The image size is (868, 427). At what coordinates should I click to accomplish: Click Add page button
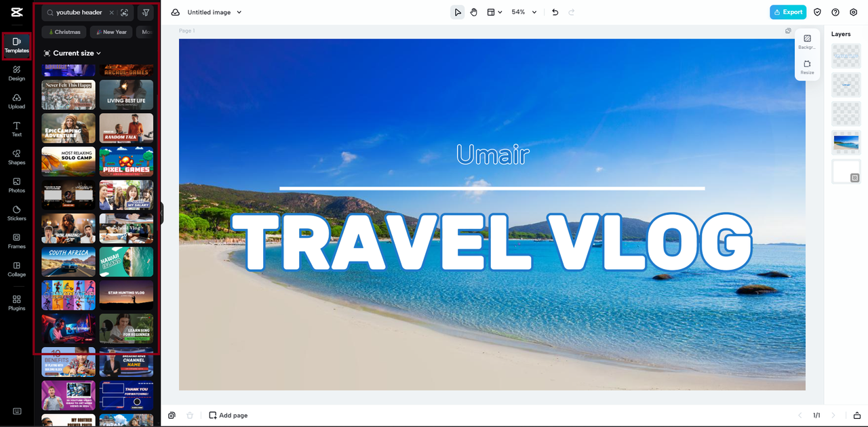click(228, 415)
